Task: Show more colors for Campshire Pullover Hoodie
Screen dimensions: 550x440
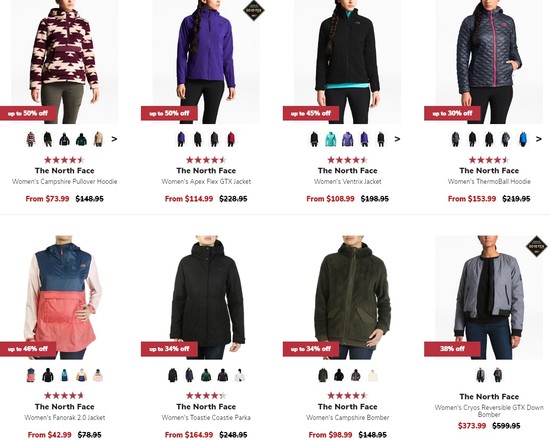Action: click(x=114, y=139)
